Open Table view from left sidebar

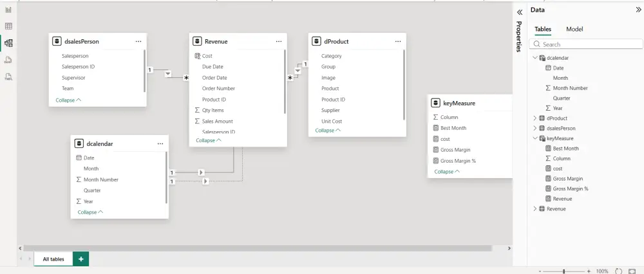[x=8, y=26]
